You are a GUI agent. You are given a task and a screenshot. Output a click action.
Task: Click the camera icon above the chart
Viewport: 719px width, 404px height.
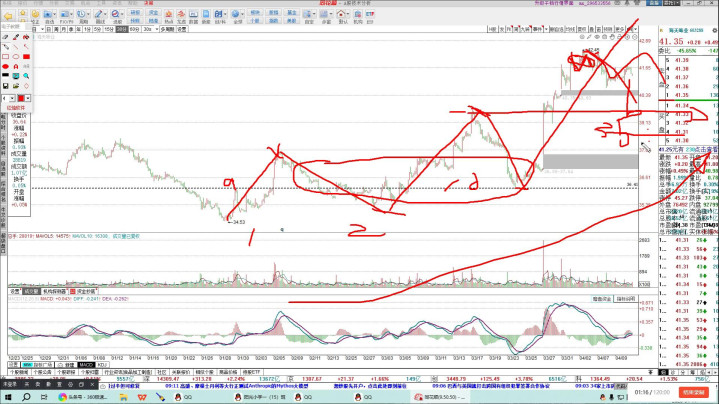click(x=604, y=37)
